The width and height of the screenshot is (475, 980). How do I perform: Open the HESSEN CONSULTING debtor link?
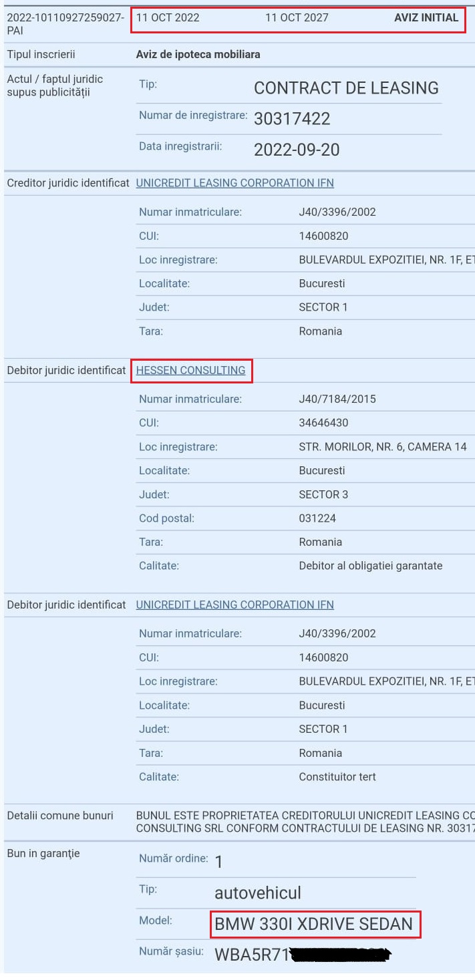click(190, 370)
